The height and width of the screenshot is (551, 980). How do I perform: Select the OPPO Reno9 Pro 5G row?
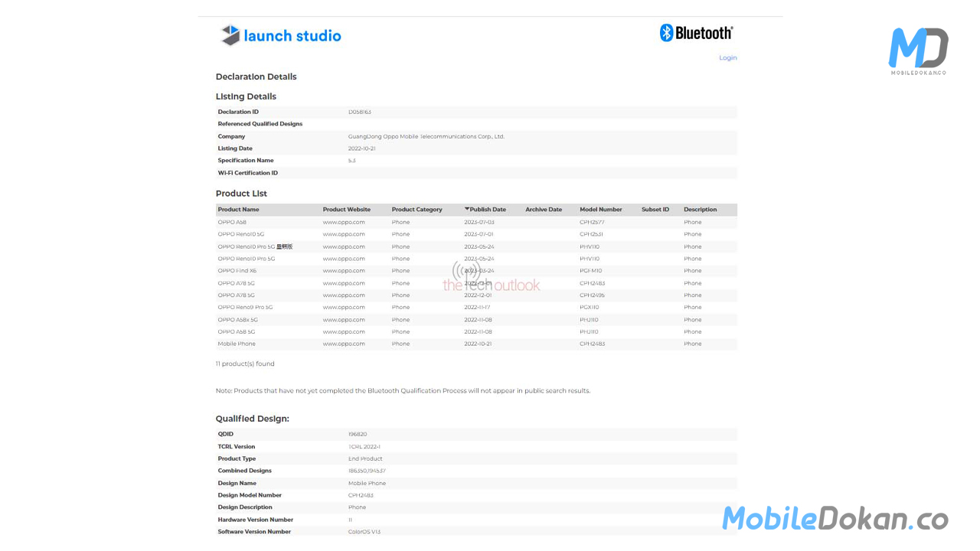click(x=245, y=308)
